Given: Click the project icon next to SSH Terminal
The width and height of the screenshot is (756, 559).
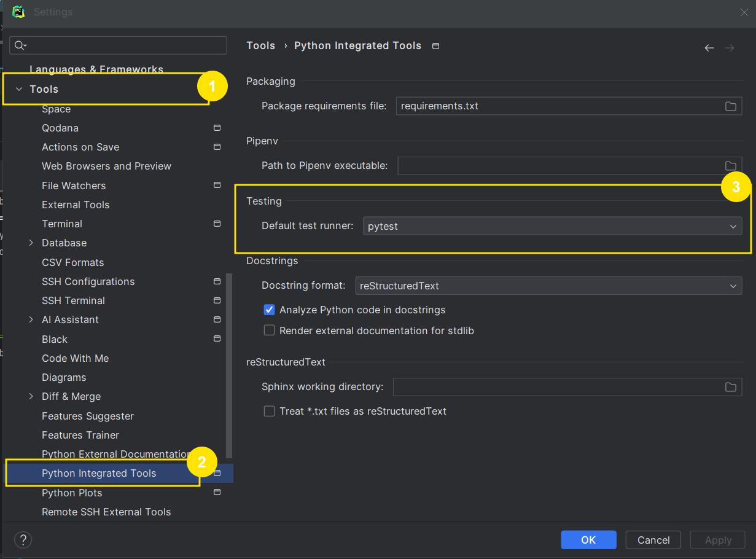Looking at the screenshot, I should click(217, 300).
